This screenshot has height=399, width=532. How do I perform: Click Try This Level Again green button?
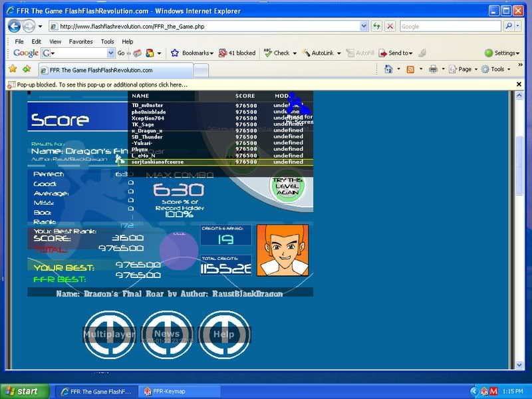click(287, 186)
